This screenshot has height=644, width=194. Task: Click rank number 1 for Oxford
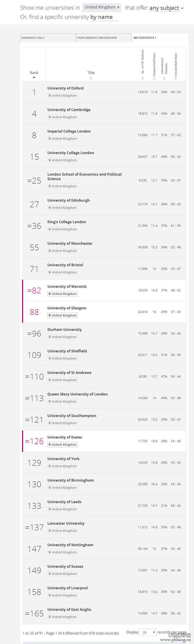click(x=34, y=92)
